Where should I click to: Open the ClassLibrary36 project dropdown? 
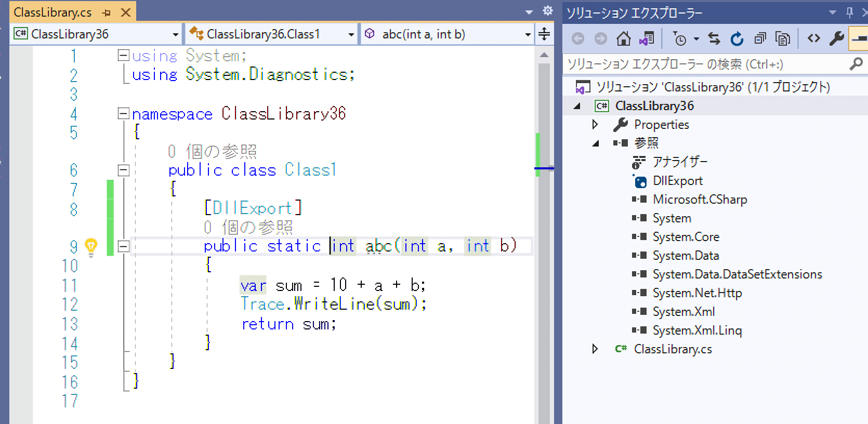coord(175,35)
